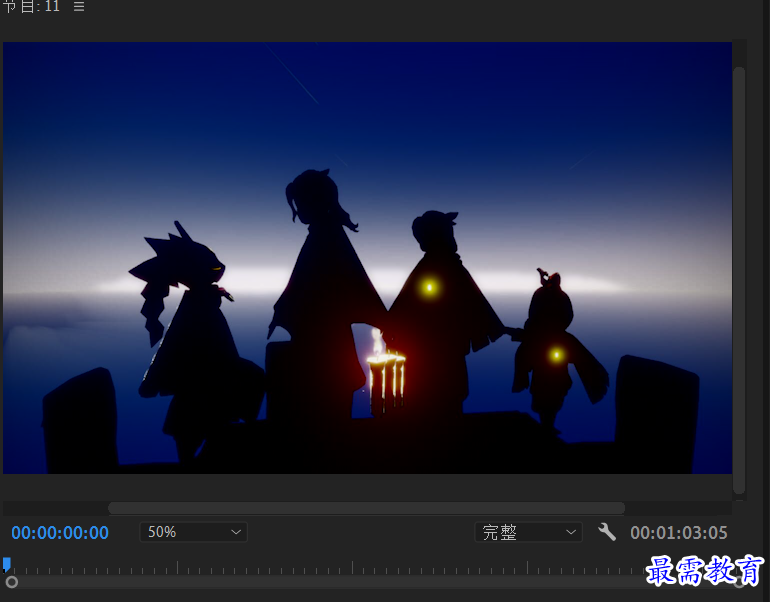Open the 完整 playback resolution dropdown

tap(528, 532)
